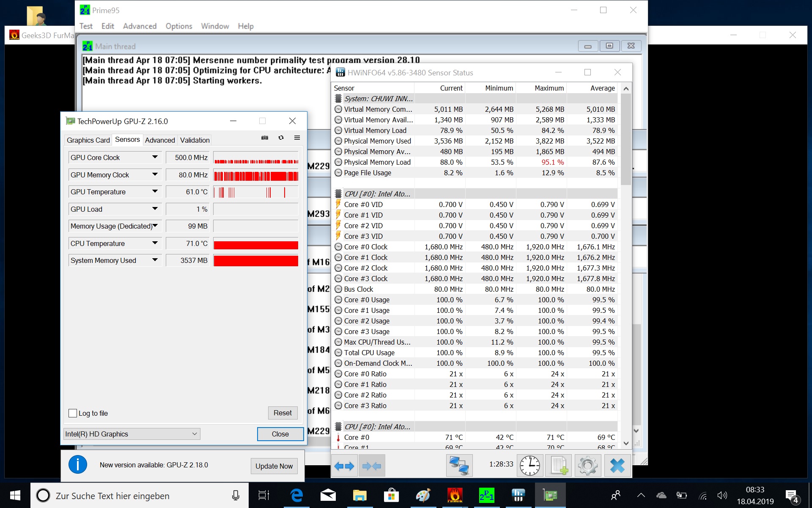Show hidden system tray icons chevron
The image size is (812, 508).
tap(641, 495)
